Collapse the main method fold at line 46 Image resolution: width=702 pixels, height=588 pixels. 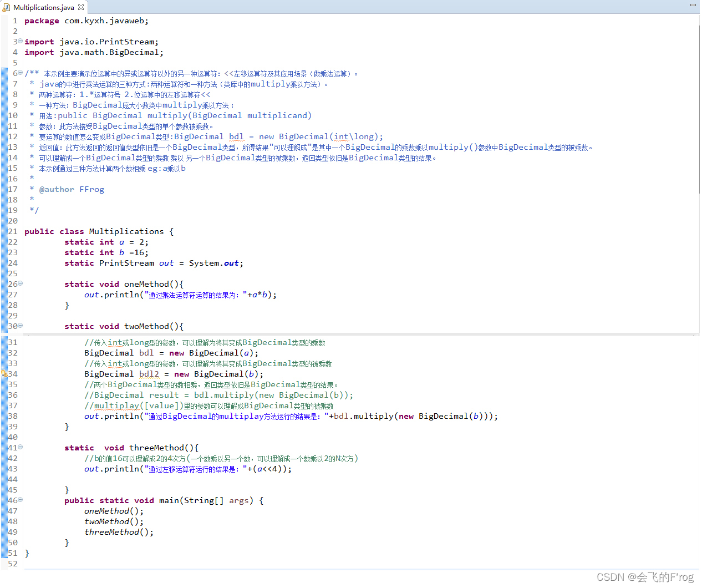21,499
